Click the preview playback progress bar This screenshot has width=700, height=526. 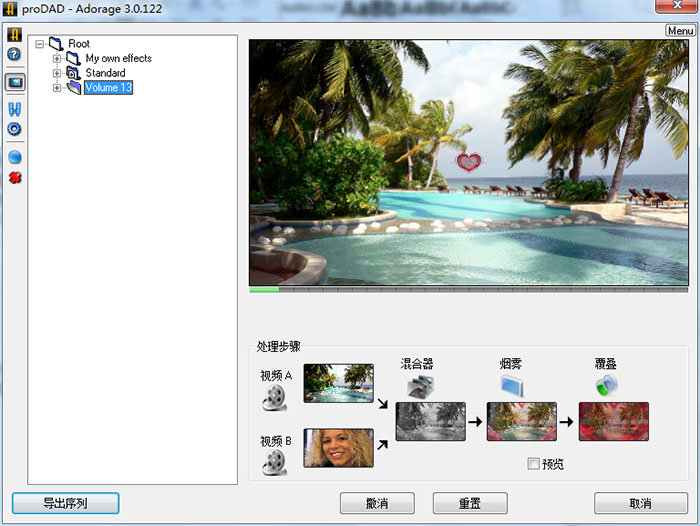click(469, 290)
